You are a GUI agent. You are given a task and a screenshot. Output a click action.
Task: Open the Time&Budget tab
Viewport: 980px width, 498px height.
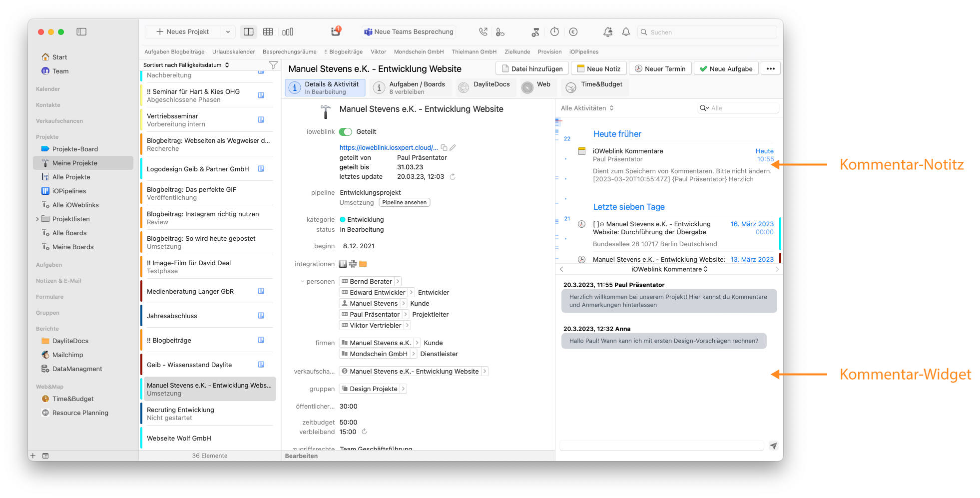click(594, 88)
